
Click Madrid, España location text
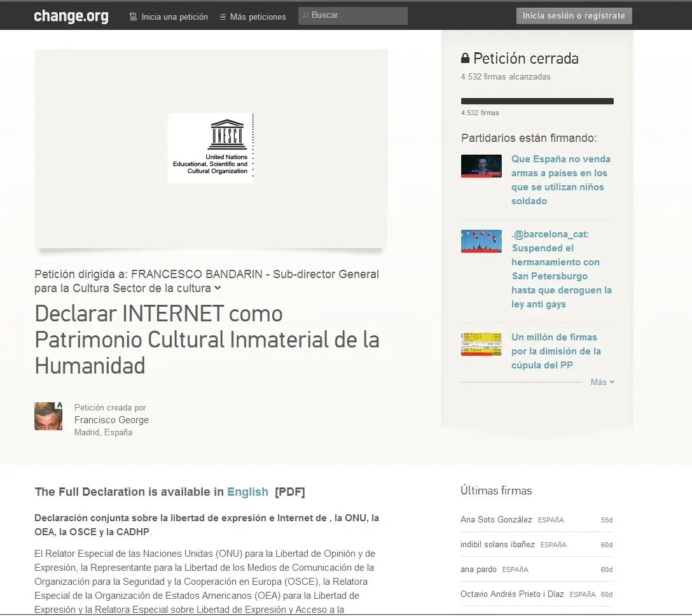click(x=103, y=432)
